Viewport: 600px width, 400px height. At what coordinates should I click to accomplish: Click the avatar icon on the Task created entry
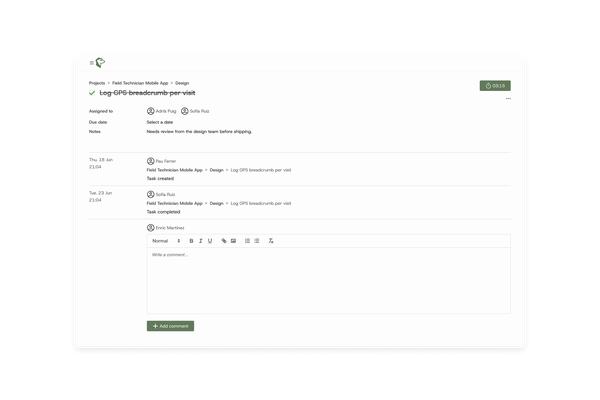pyautogui.click(x=150, y=161)
